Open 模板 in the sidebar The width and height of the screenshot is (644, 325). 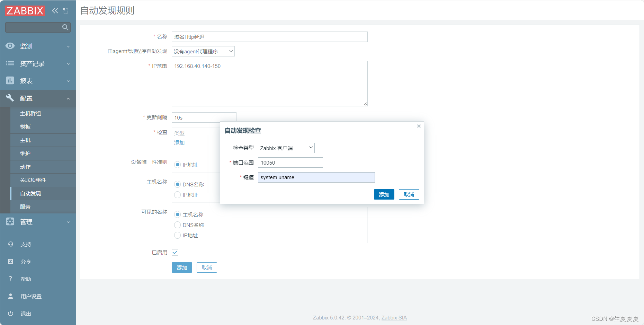(x=43, y=127)
